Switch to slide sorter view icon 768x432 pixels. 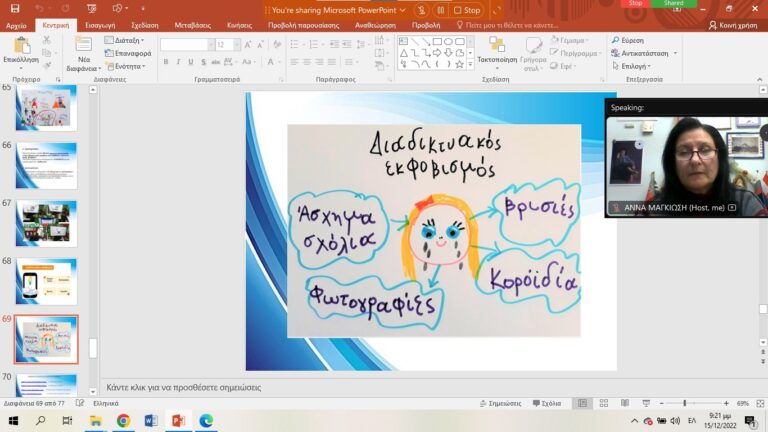coord(604,403)
